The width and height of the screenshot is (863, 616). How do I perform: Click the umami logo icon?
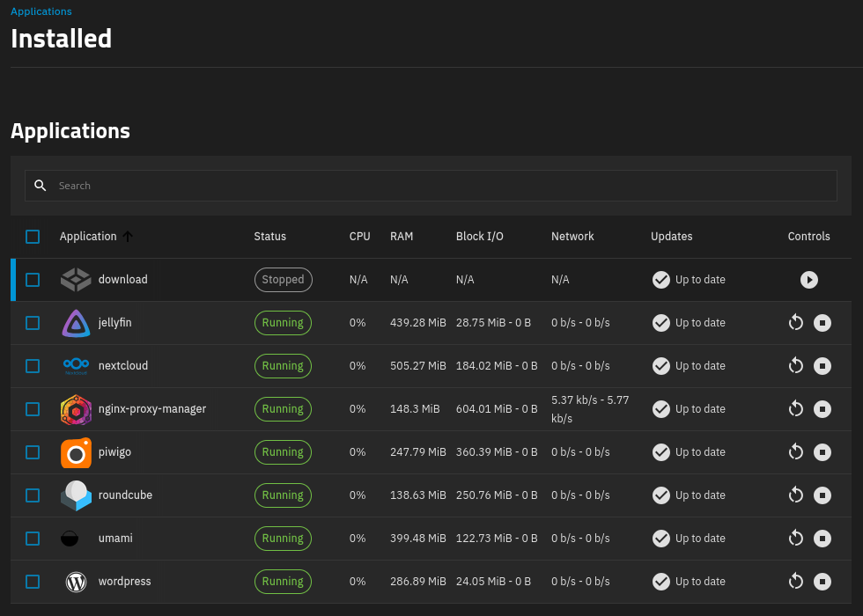70,539
